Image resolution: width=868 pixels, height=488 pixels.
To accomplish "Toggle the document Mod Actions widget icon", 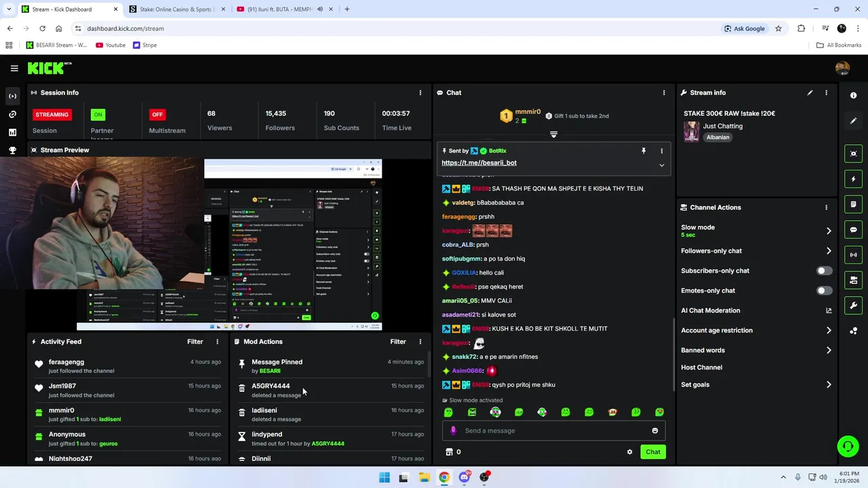I will tap(853, 204).
